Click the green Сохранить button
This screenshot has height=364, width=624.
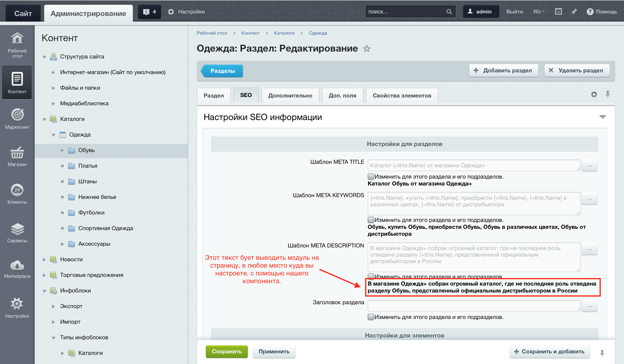click(226, 351)
